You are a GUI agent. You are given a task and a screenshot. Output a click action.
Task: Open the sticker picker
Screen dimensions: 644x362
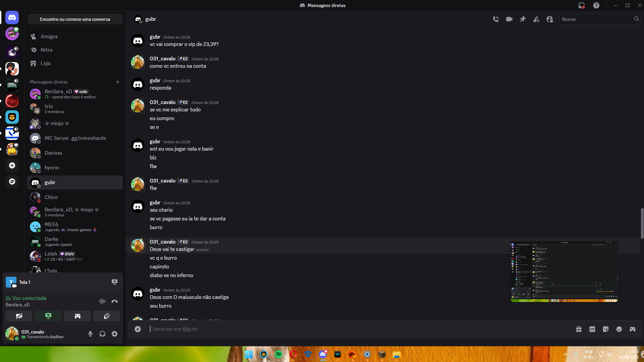[x=606, y=329]
